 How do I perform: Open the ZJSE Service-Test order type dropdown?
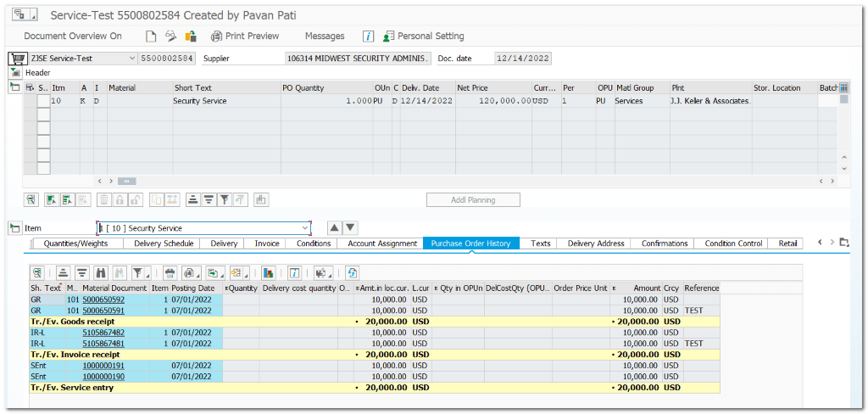point(131,59)
